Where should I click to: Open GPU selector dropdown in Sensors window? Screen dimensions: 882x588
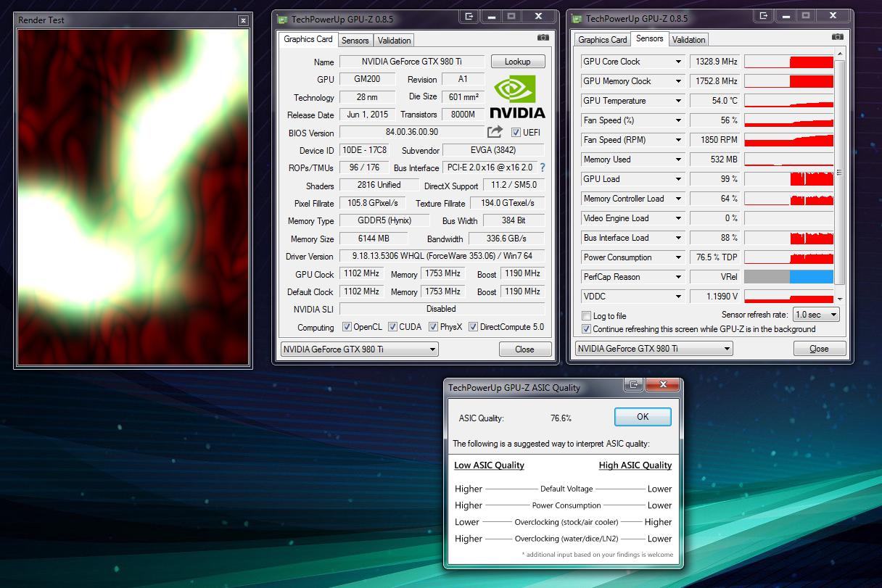[x=654, y=349]
